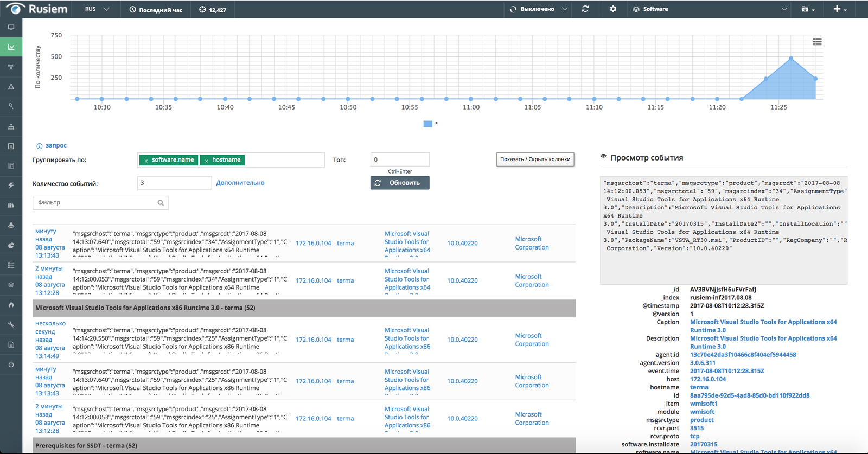868x454 pixels.
Task: Toggle the * series in chart legend
Action: 430,124
